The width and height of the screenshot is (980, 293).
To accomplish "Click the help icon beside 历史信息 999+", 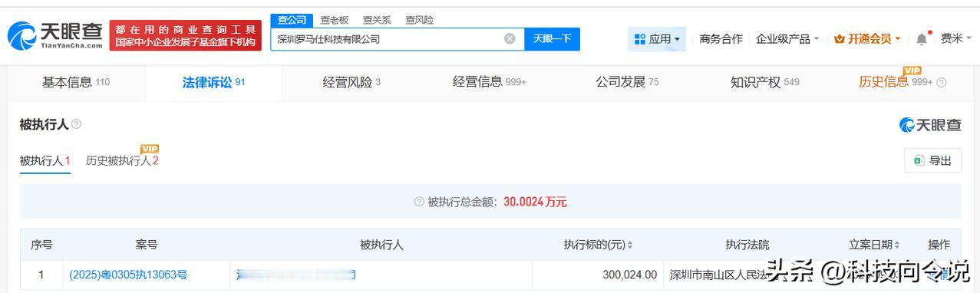I will click(942, 83).
